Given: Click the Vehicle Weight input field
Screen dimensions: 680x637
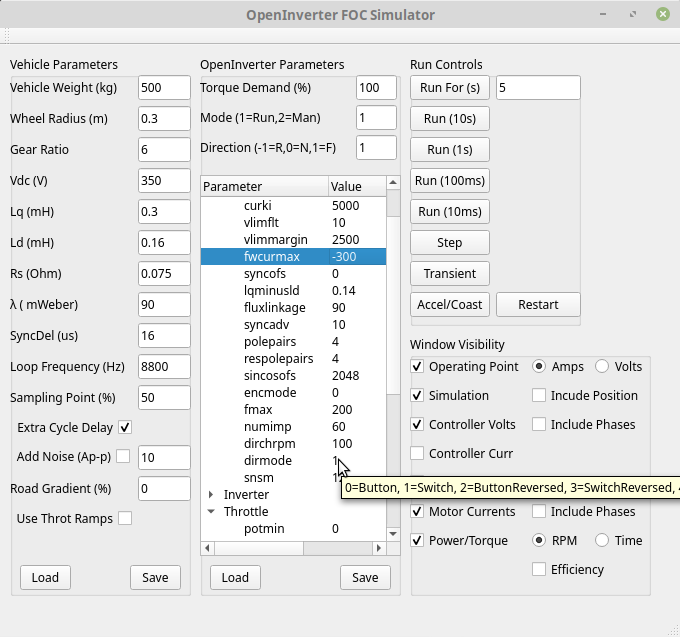Looking at the screenshot, I should pos(164,88).
